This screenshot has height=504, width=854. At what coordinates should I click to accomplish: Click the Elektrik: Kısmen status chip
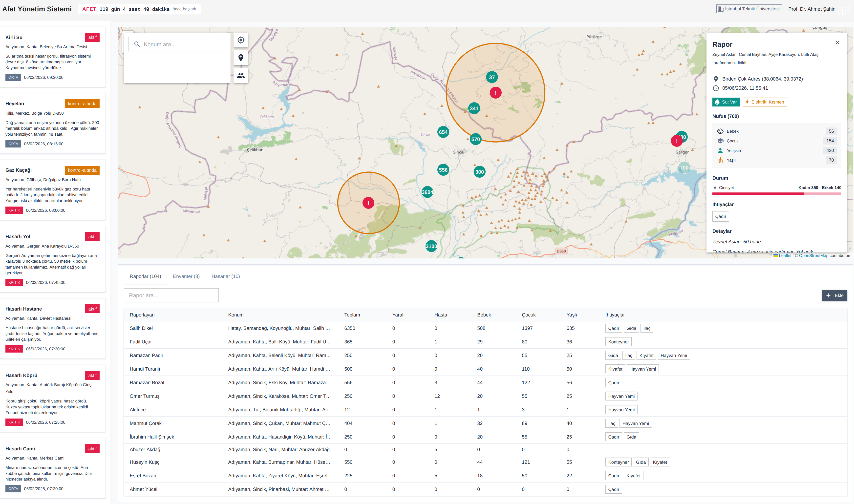pyautogui.click(x=765, y=102)
